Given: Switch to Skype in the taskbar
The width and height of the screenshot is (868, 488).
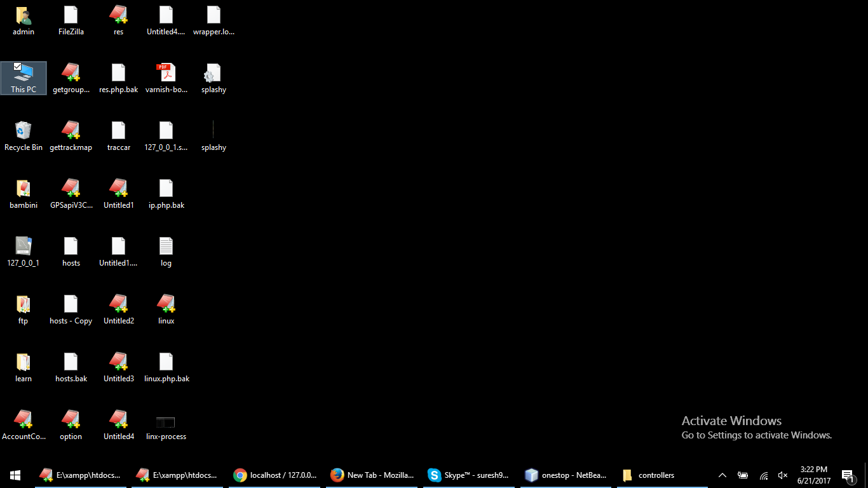Looking at the screenshot, I should point(469,475).
